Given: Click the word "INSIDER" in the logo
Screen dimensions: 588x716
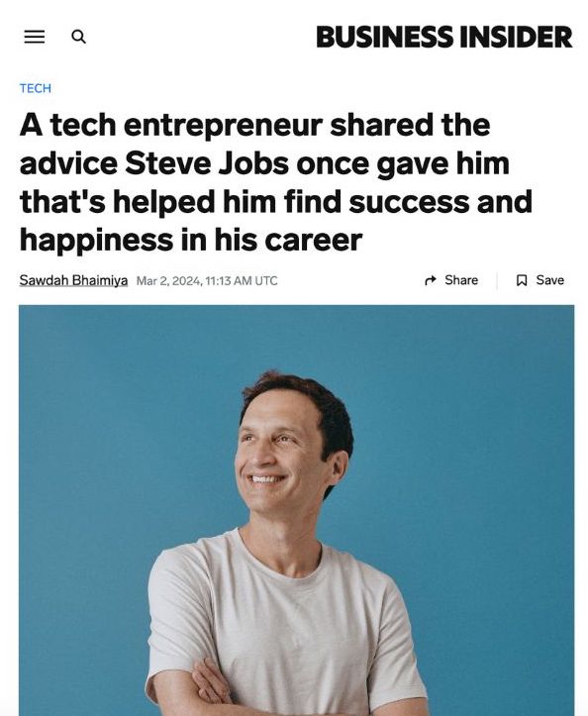Looking at the screenshot, I should click(x=516, y=37).
